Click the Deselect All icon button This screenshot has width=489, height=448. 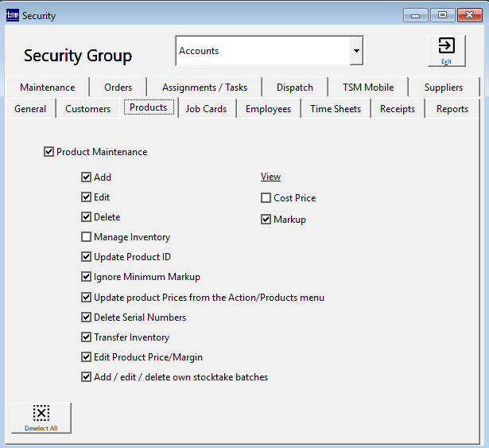point(41,417)
